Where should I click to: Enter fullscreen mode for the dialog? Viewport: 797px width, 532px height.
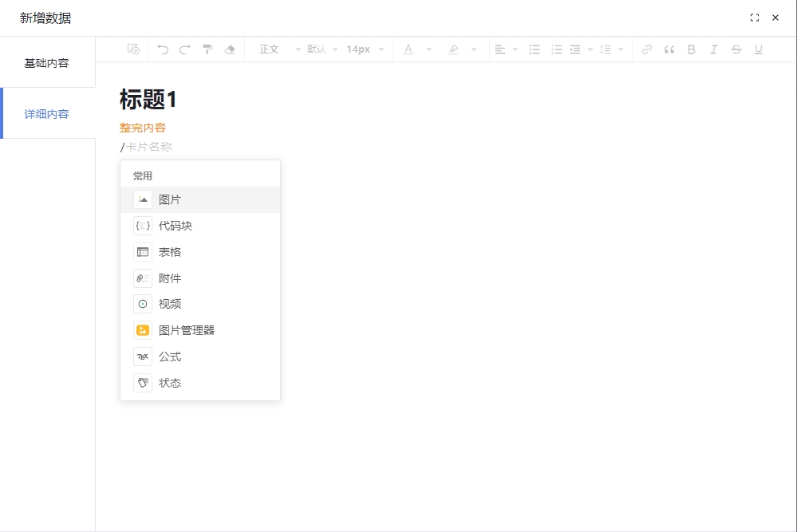tap(755, 18)
